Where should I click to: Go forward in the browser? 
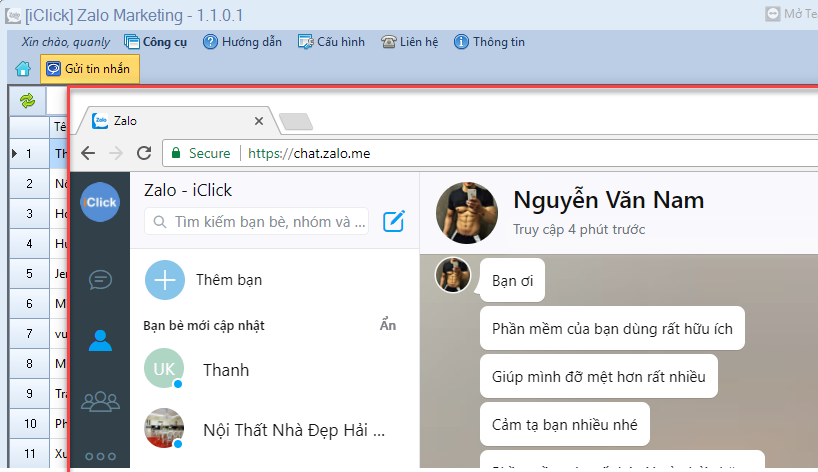116,153
